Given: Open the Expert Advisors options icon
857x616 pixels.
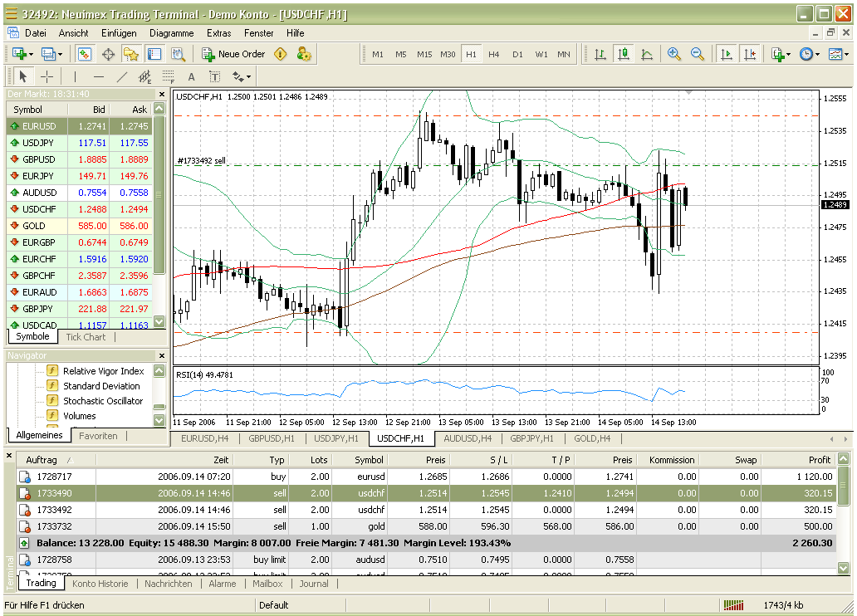Looking at the screenshot, I should coord(304,54).
